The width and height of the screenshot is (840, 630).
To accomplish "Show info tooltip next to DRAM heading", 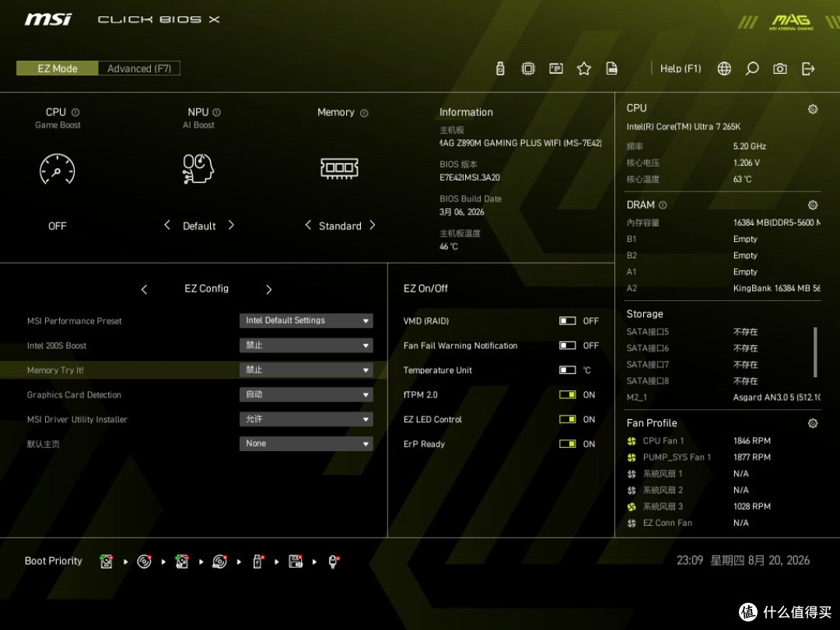I will [663, 205].
